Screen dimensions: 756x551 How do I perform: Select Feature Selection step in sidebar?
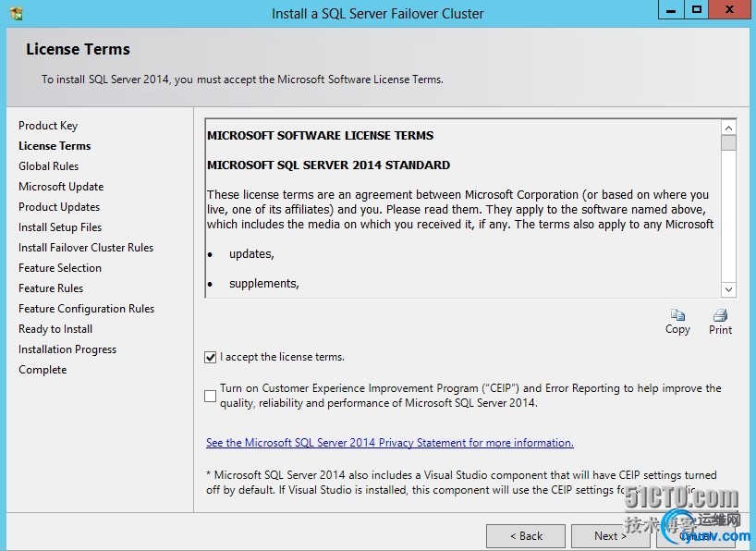click(60, 268)
